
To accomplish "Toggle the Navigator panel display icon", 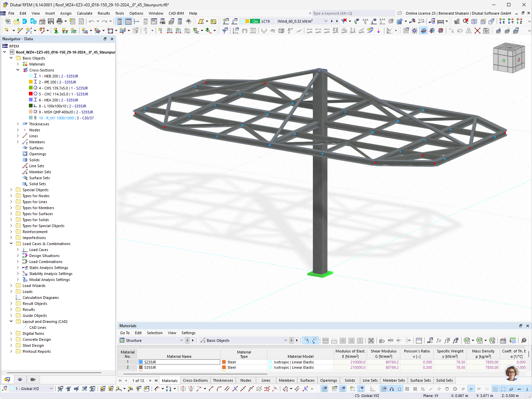I will [x=119, y=21].
